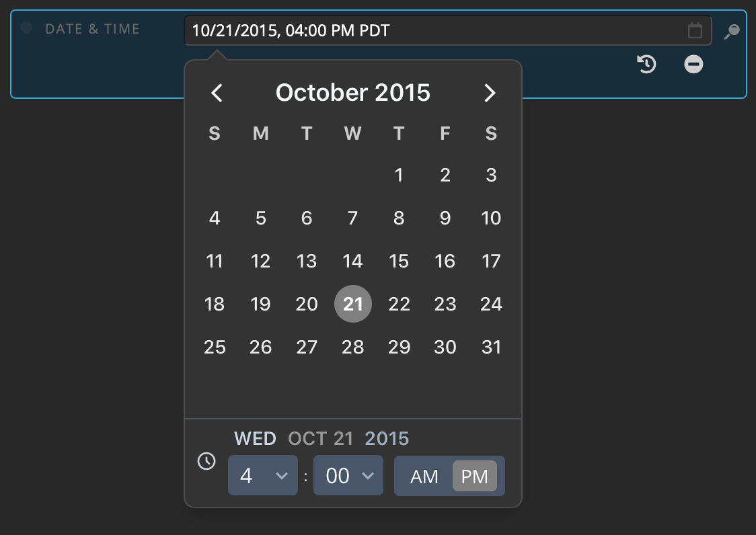
Task: Choose OCT 21 label in footer
Action: [x=321, y=439]
